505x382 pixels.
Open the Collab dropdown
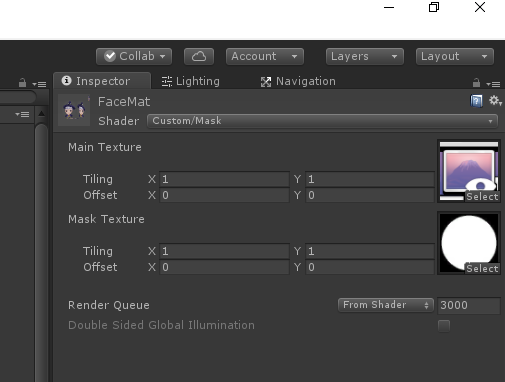click(134, 56)
